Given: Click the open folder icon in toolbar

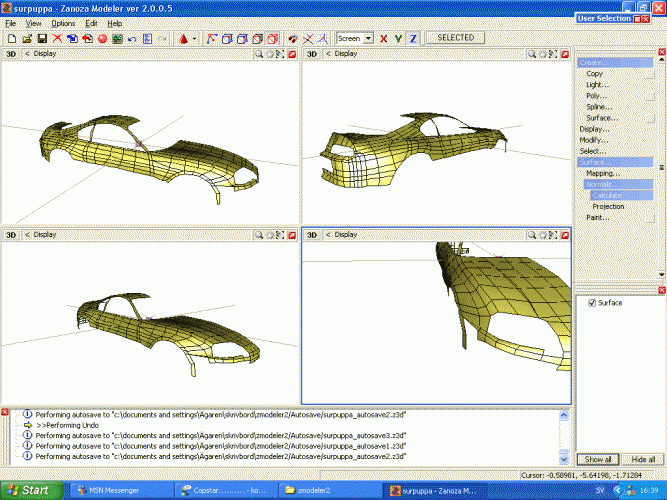Looking at the screenshot, I should (26, 38).
